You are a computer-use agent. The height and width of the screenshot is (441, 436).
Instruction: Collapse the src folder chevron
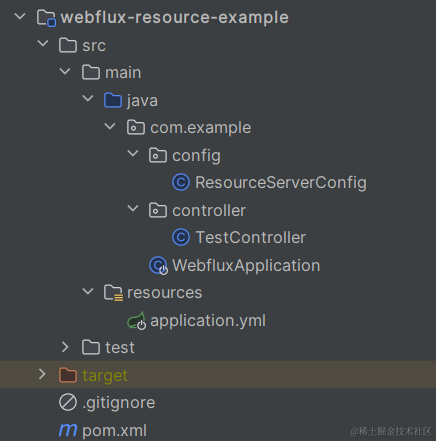tap(43, 43)
